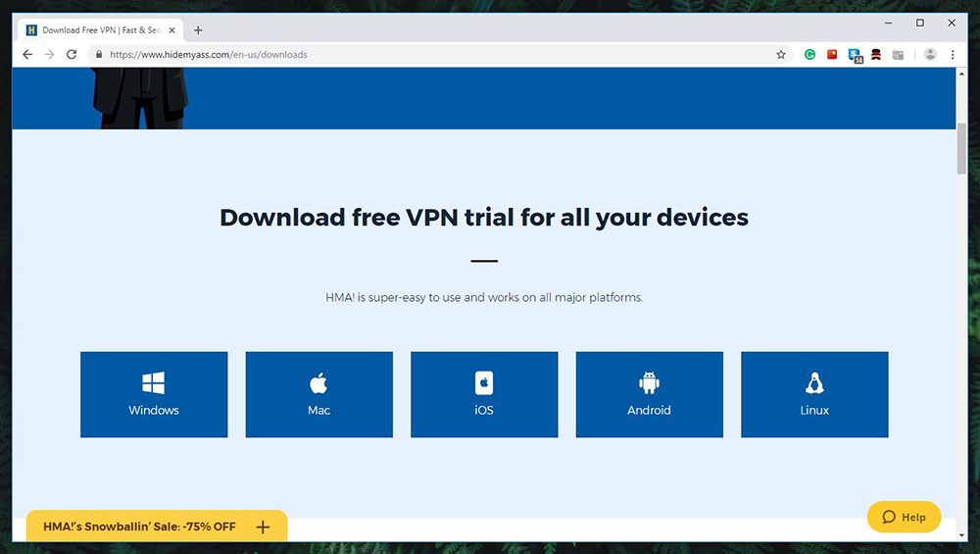The height and width of the screenshot is (554, 980).
Task: Click the 'Download free VPN trial' heading
Action: 484,218
